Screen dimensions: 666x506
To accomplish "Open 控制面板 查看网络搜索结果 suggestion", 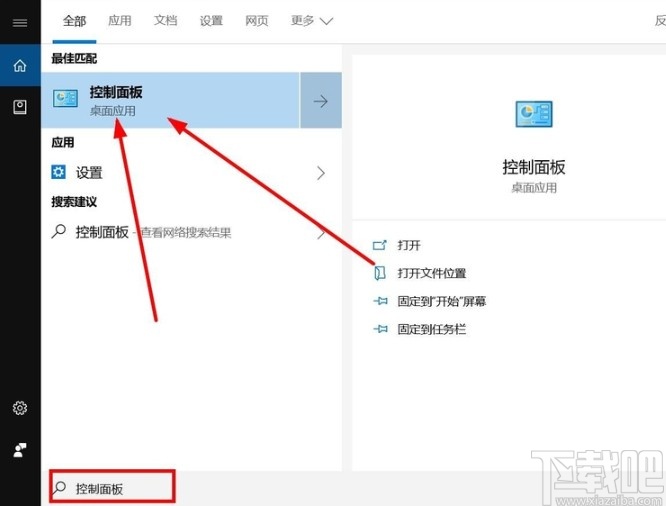I will tap(191, 232).
